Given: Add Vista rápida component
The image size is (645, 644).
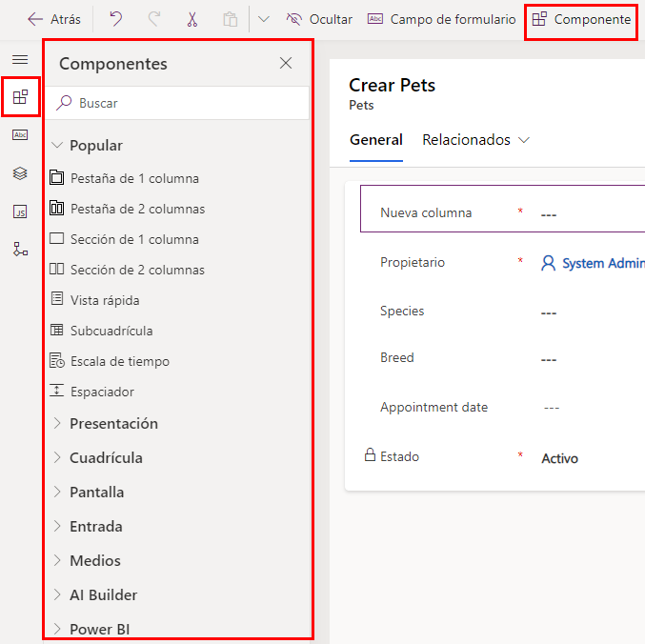Looking at the screenshot, I should pos(94,300).
